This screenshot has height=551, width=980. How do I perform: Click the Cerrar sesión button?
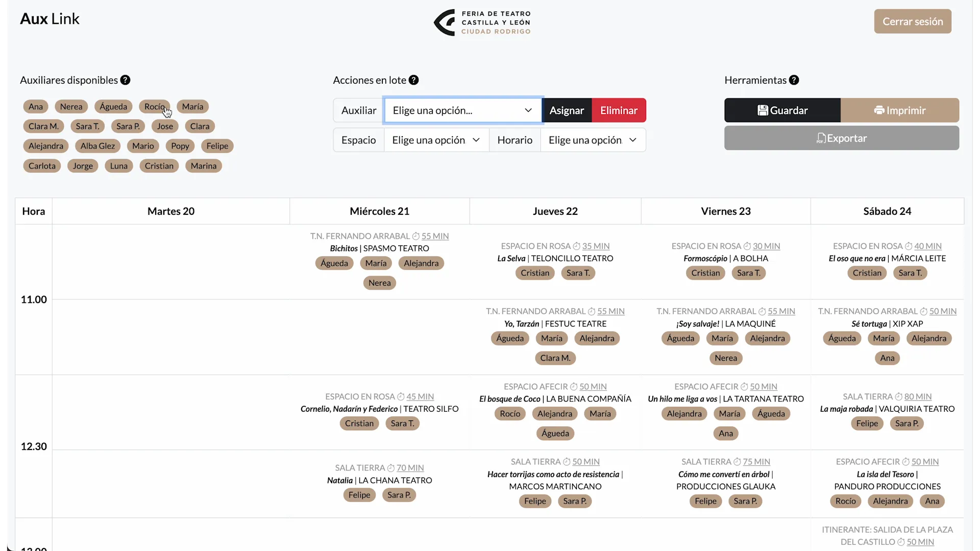913,21
